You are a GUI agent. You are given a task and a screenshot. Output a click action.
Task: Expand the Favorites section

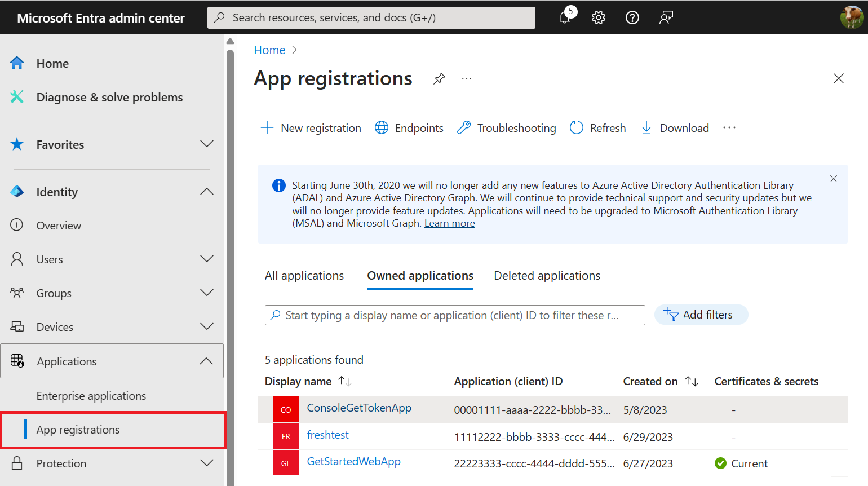207,144
